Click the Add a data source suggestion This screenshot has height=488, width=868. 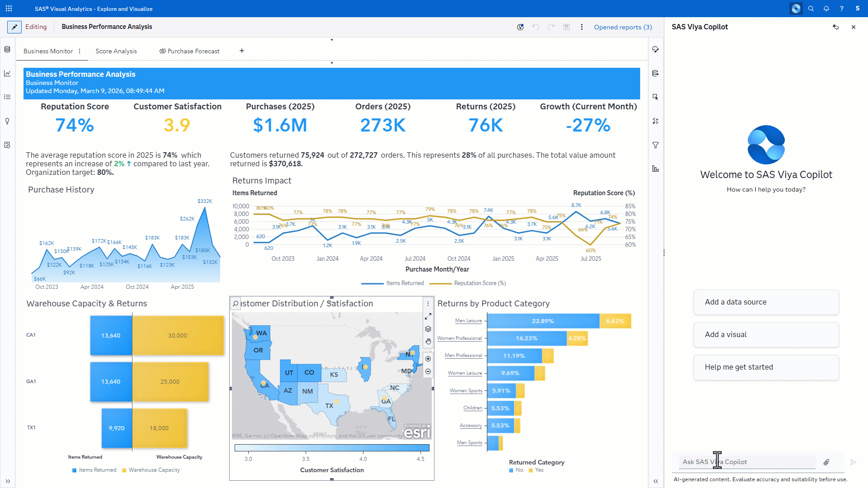[x=766, y=302]
